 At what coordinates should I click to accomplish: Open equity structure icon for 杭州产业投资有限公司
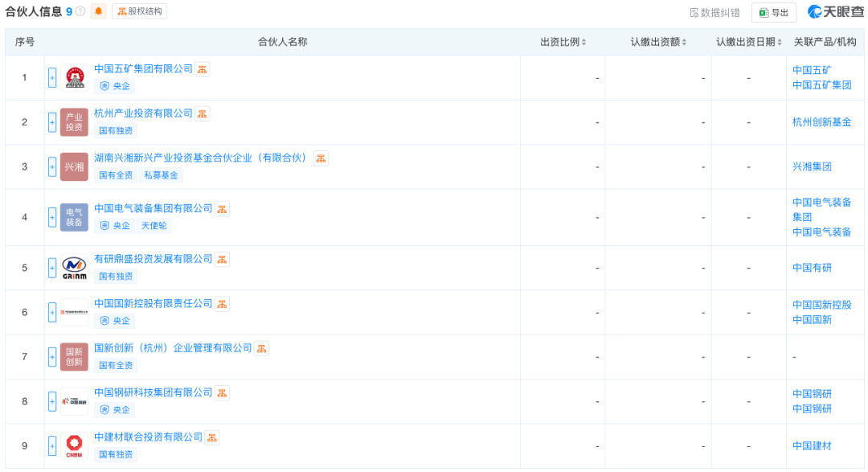[x=202, y=114]
